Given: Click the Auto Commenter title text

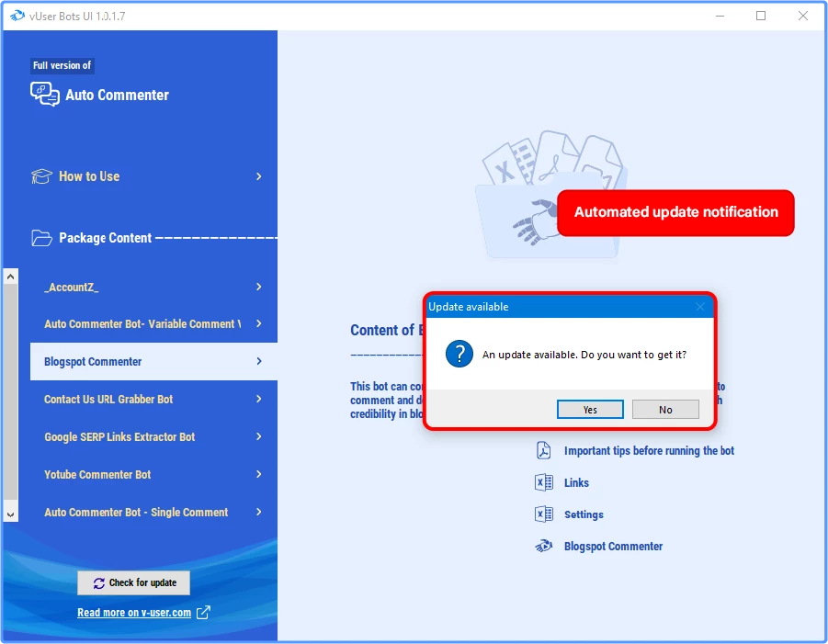Looking at the screenshot, I should 118,95.
